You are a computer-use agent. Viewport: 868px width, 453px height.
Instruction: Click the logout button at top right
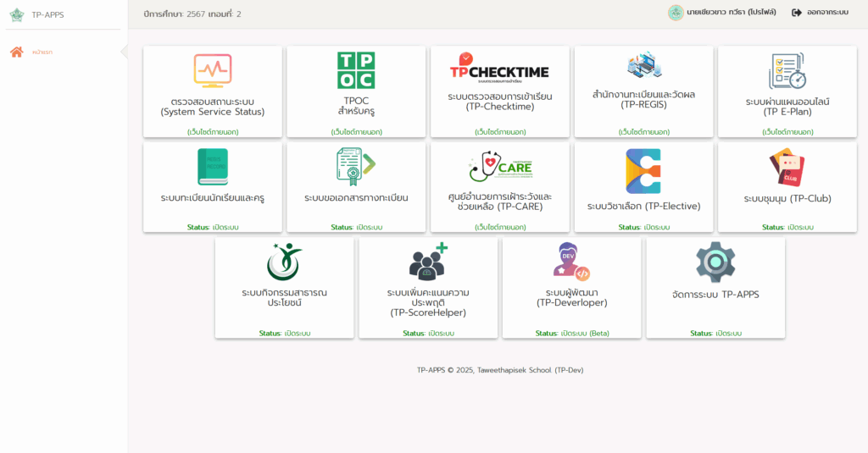(x=820, y=13)
